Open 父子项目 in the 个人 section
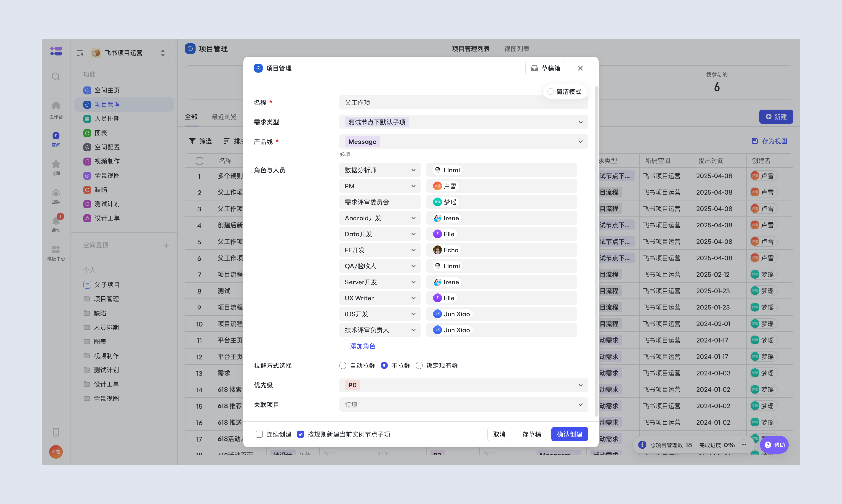Image resolution: width=842 pixels, height=504 pixels. point(124,285)
